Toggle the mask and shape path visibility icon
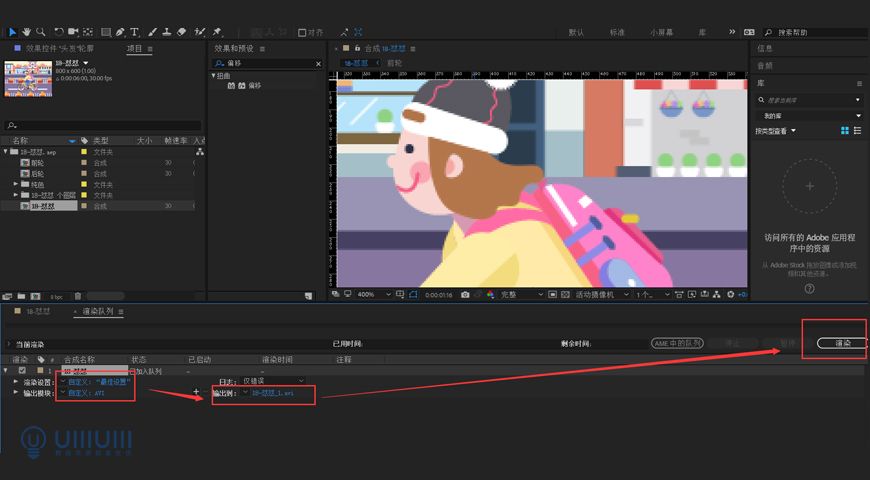This screenshot has width=870, height=480. click(413, 295)
